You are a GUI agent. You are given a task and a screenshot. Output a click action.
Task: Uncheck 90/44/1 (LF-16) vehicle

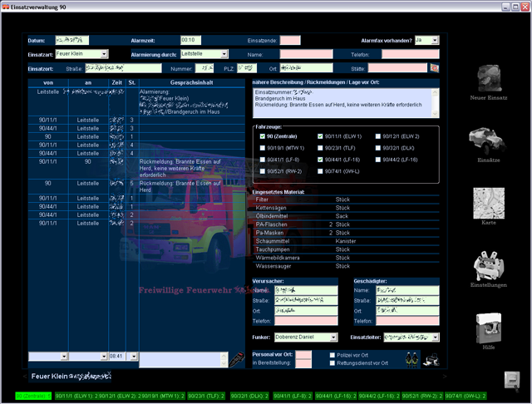(320, 160)
